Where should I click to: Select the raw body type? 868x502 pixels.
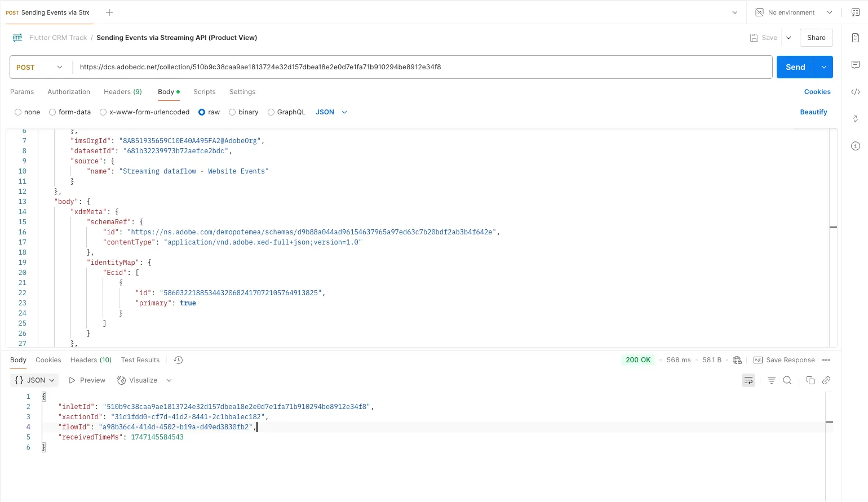point(202,112)
